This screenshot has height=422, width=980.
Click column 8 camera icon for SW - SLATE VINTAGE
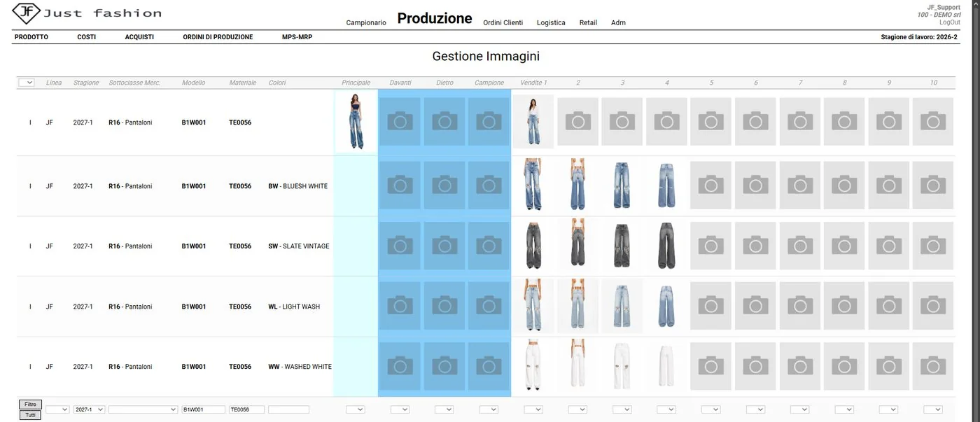[x=844, y=246]
